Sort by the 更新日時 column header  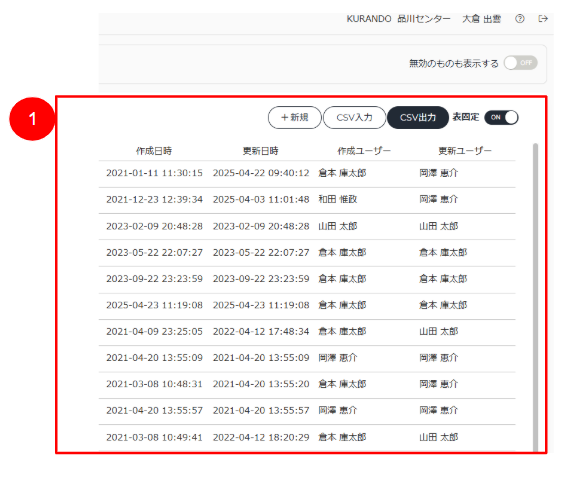click(x=260, y=151)
